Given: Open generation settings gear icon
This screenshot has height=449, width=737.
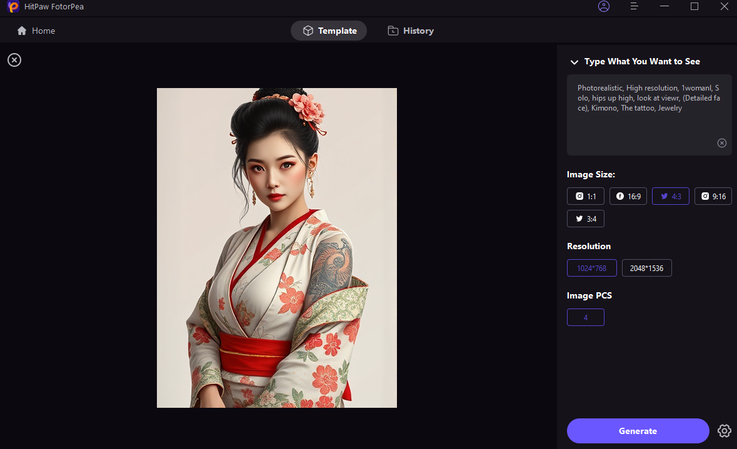Looking at the screenshot, I should pyautogui.click(x=724, y=431).
